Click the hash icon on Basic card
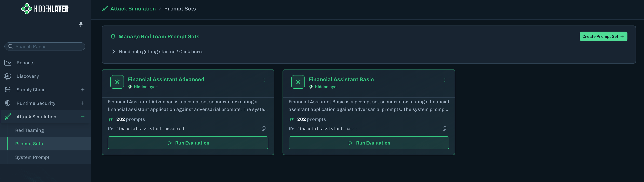Viewport: 644px width, 182px height. pyautogui.click(x=291, y=119)
